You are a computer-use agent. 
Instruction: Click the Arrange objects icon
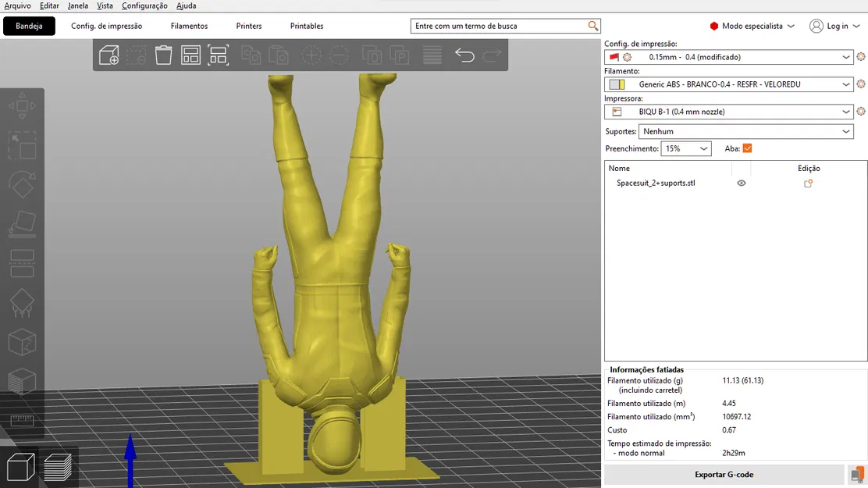tap(190, 55)
